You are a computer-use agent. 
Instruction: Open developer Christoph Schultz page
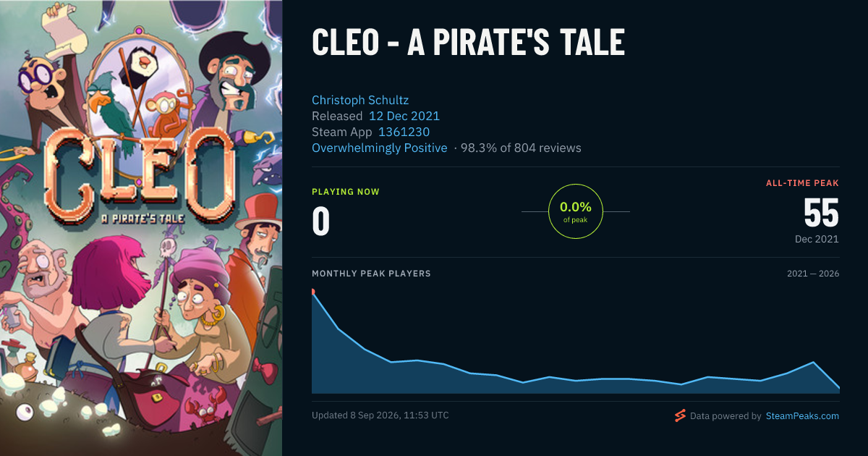tap(360, 100)
